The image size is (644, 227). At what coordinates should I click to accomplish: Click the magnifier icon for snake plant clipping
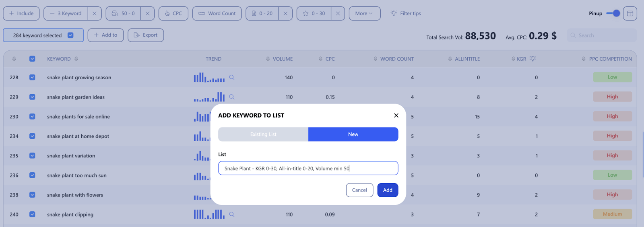(x=232, y=215)
